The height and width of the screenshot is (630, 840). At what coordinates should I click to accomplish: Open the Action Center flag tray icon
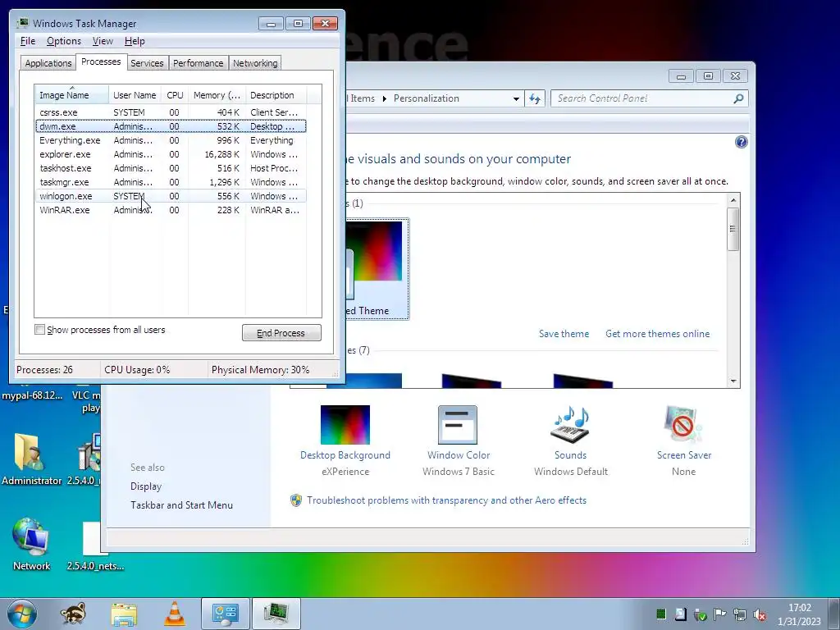click(719, 614)
